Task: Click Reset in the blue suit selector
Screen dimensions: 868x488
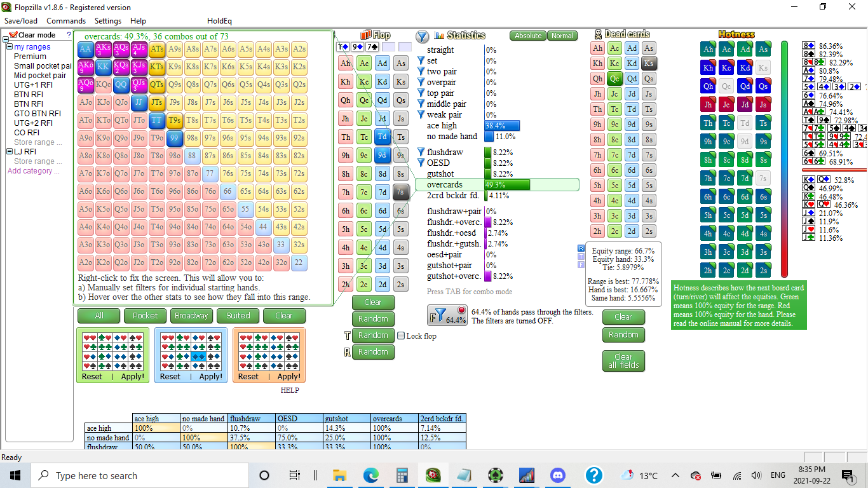Action: click(x=170, y=376)
